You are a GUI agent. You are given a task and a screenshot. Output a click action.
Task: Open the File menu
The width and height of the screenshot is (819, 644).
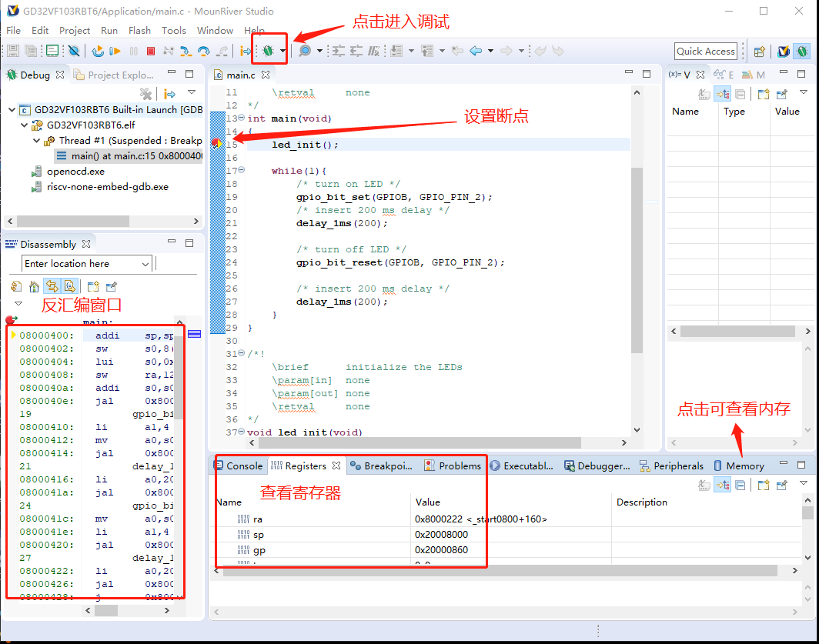pyautogui.click(x=14, y=30)
